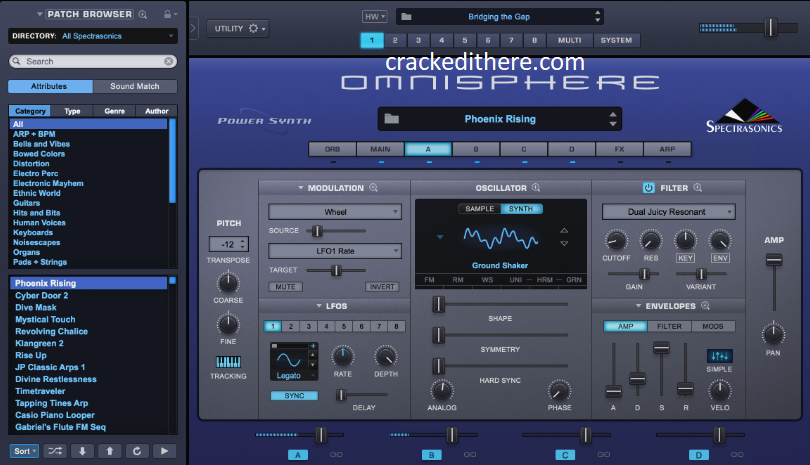
Task: Select part 2 button
Action: tap(395, 40)
